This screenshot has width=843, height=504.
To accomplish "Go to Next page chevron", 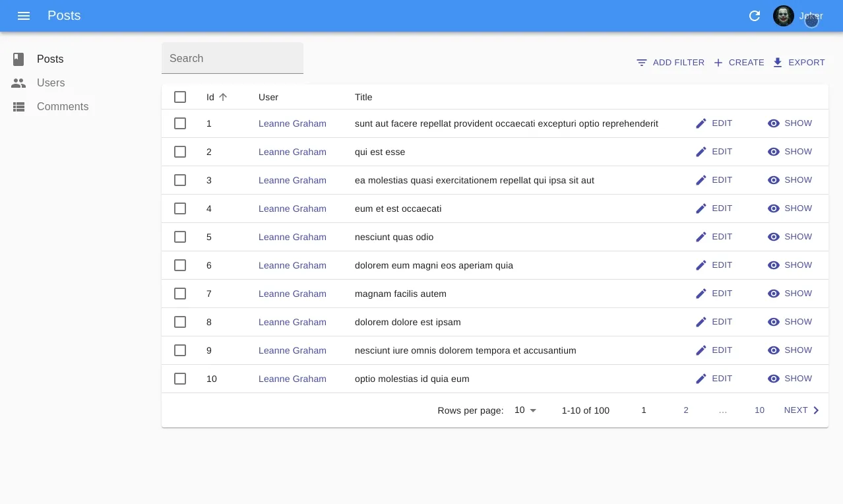I will [x=816, y=410].
